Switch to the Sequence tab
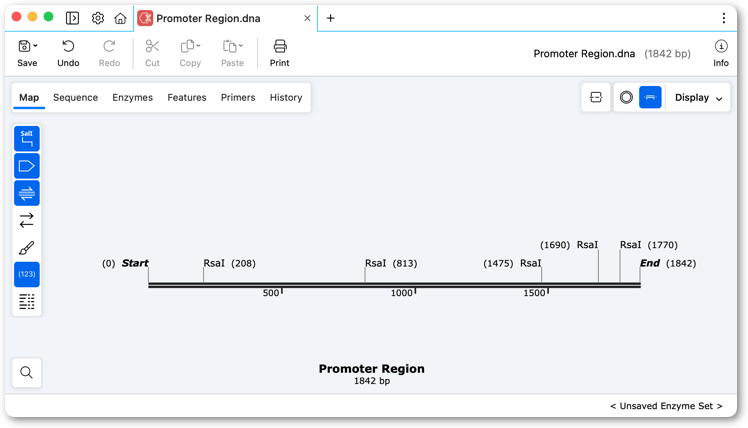 [75, 97]
